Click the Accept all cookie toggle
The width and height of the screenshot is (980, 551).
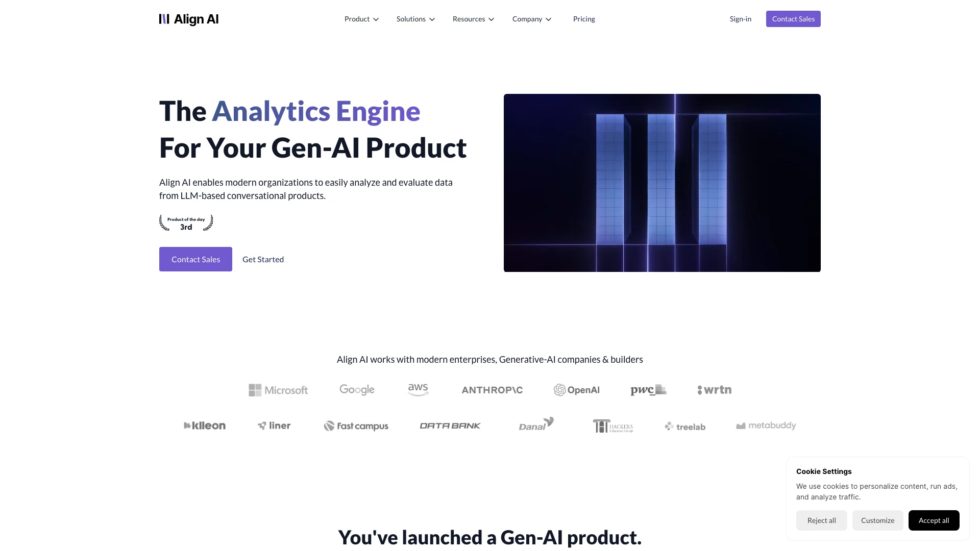pos(934,520)
